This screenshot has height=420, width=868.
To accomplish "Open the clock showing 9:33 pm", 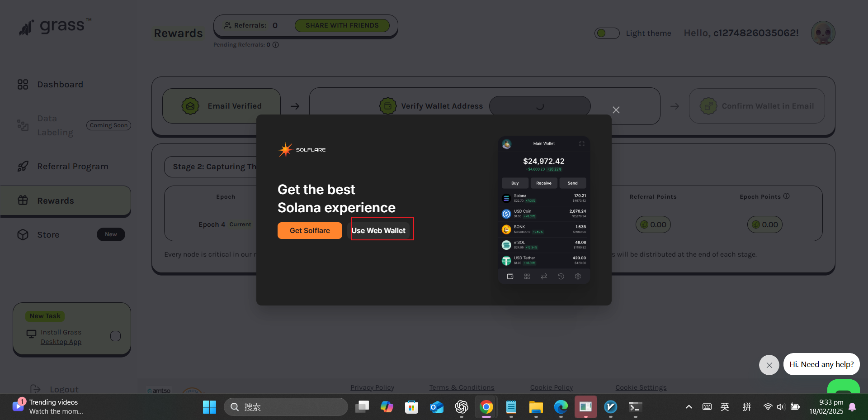I will point(826,407).
